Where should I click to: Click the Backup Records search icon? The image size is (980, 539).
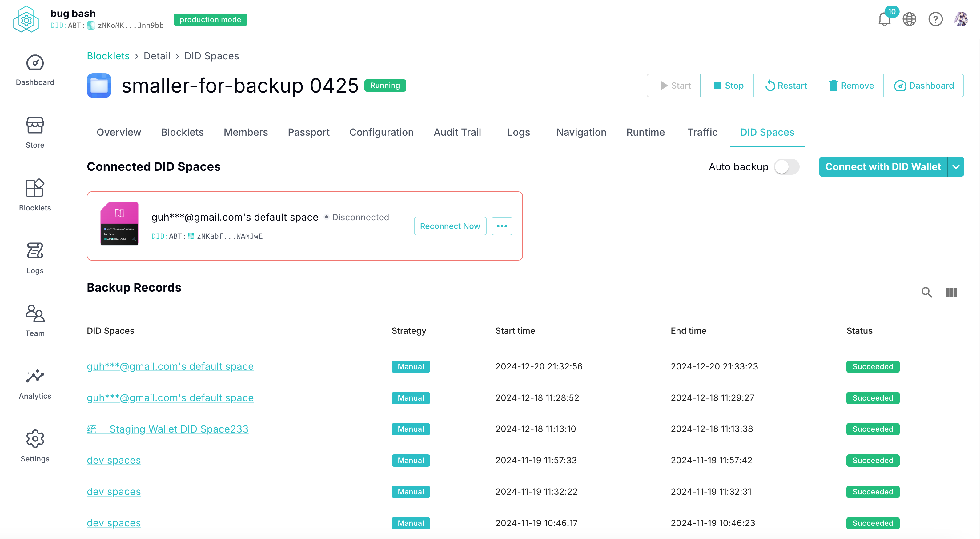(x=926, y=292)
